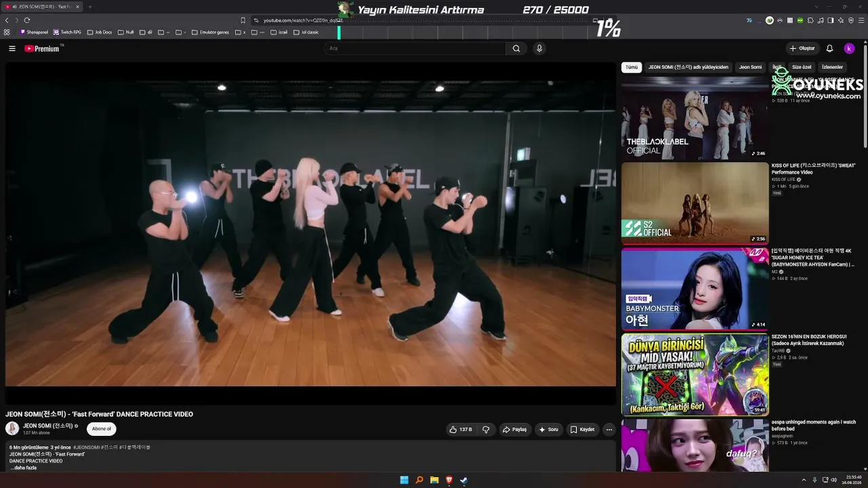Open the Oluştur create button
Viewport: 868px width, 488px height.
tap(802, 48)
